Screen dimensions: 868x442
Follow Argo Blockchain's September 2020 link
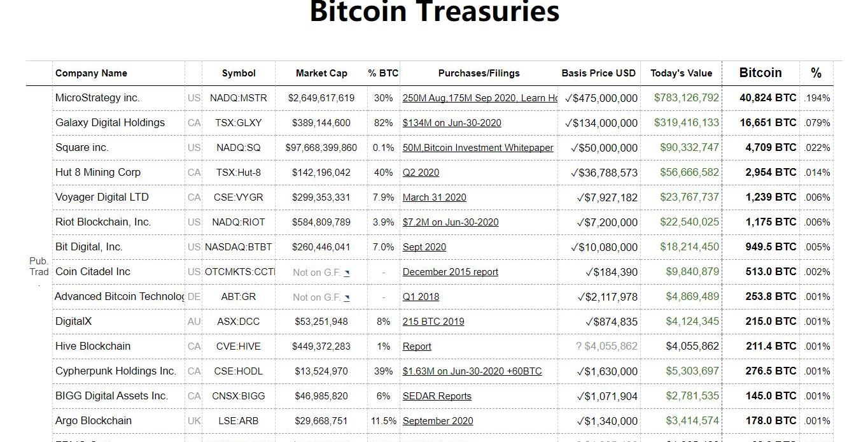438,421
